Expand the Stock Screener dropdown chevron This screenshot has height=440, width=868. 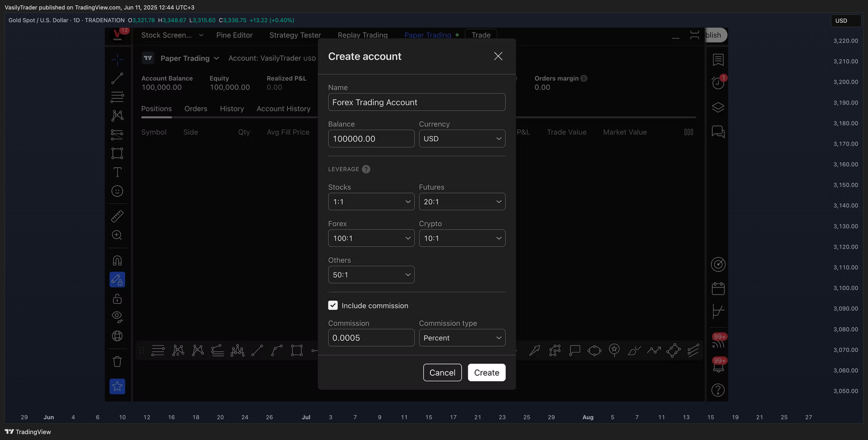pyautogui.click(x=201, y=35)
